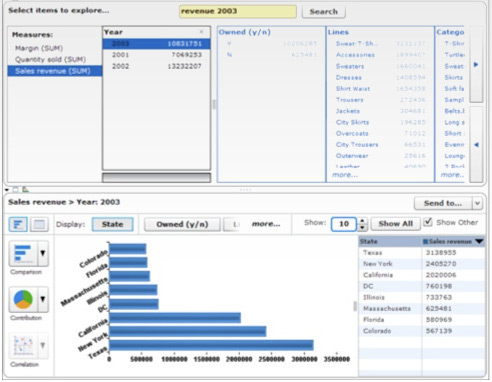Screen dimensions: 492x382
Task: Click the Show All button
Action: point(395,224)
